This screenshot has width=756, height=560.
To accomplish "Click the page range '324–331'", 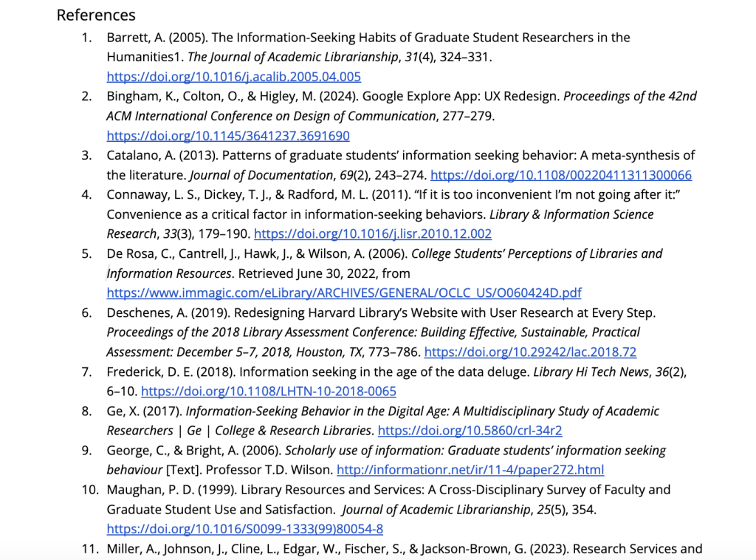I will coord(464,57).
